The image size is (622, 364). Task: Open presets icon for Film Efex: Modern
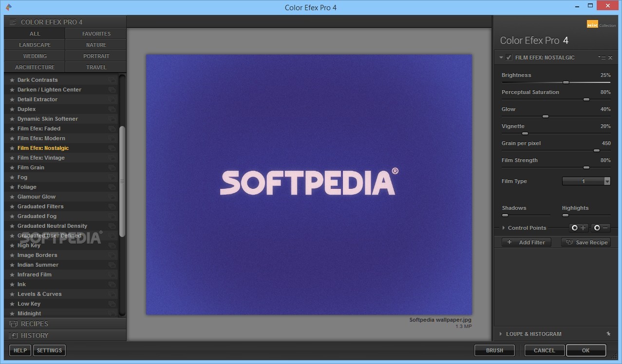[x=112, y=138]
